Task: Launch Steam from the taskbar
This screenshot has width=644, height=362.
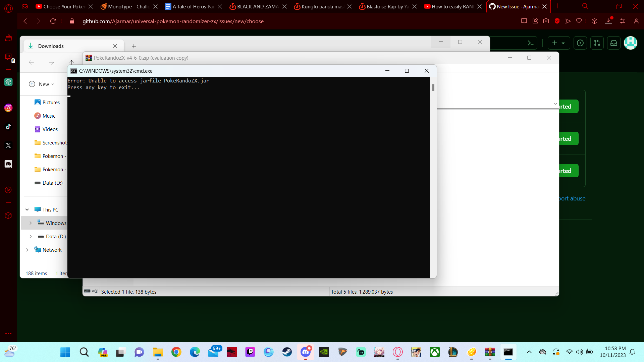Action: 287,352
